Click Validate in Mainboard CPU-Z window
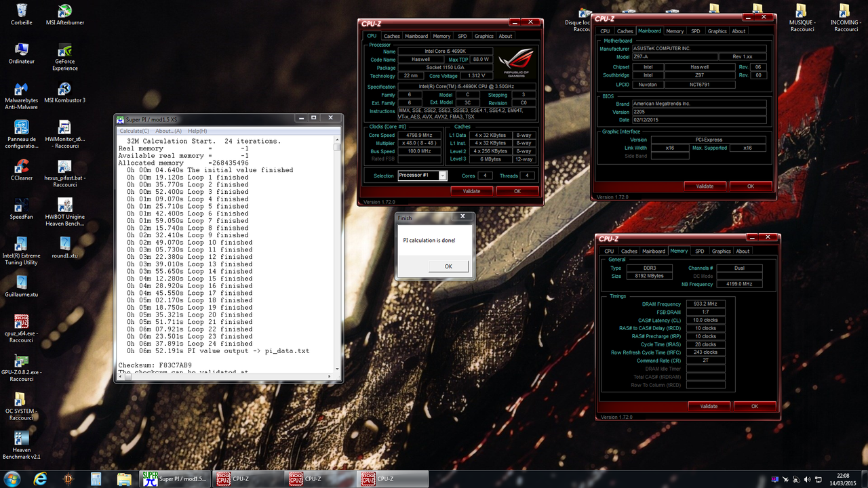 (705, 186)
